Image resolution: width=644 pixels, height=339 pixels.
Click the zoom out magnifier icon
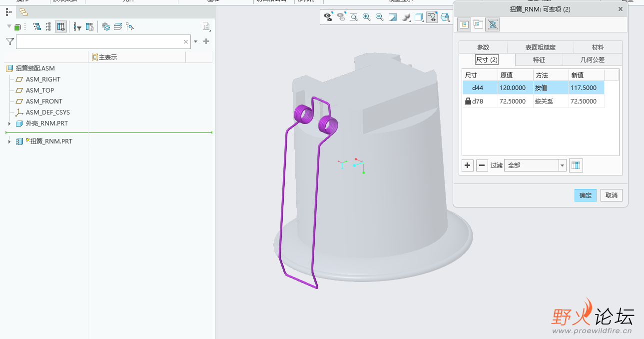click(x=379, y=17)
